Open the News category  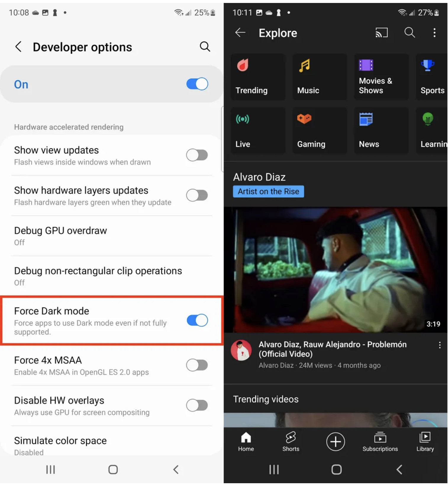pos(381,131)
